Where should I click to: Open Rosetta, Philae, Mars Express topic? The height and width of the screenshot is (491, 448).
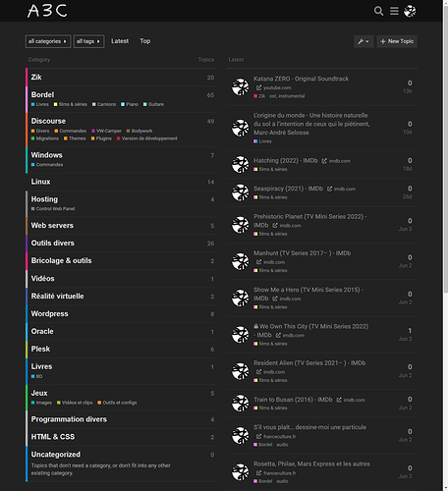point(311,464)
